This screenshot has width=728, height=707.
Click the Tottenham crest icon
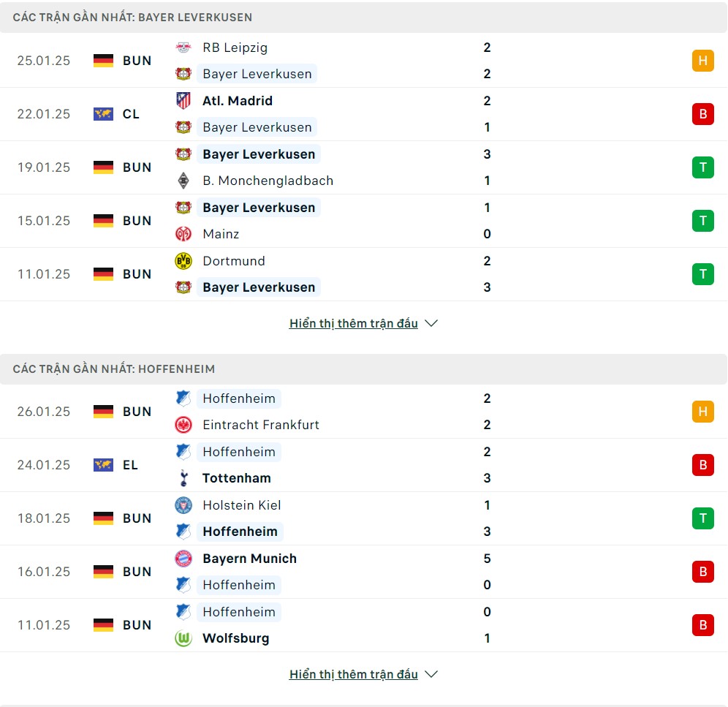click(x=183, y=478)
